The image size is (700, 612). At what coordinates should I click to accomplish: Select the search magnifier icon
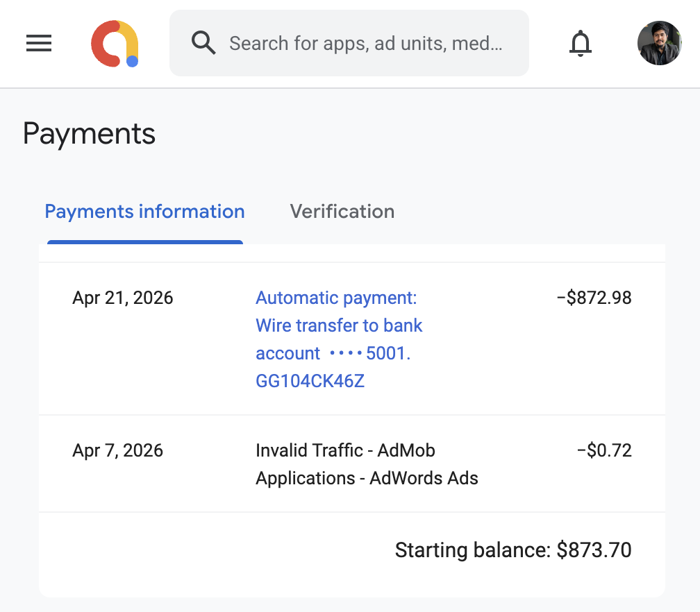[x=203, y=42]
